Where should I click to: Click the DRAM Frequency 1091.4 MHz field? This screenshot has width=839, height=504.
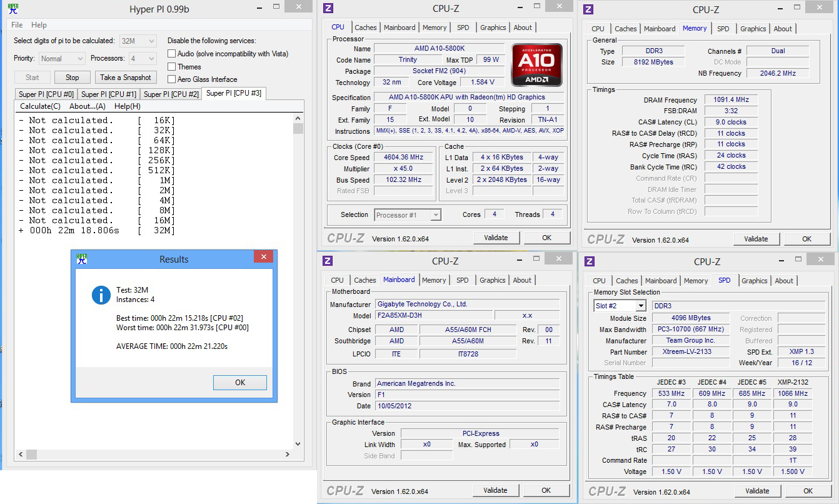pos(731,100)
